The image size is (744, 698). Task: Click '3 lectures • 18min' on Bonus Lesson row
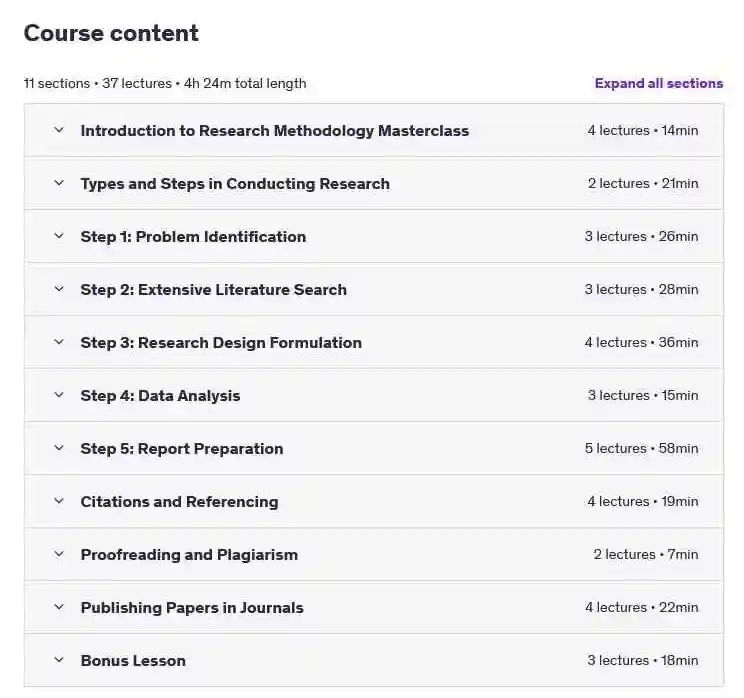click(643, 661)
